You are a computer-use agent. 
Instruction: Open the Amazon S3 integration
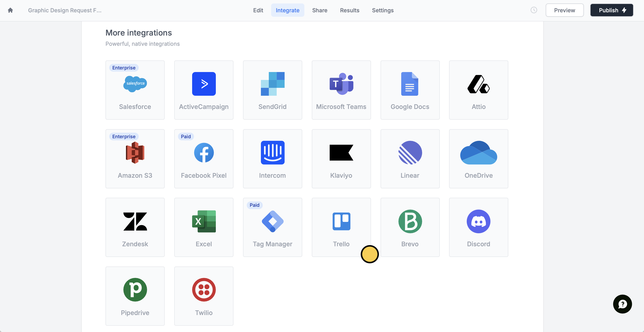(x=135, y=159)
